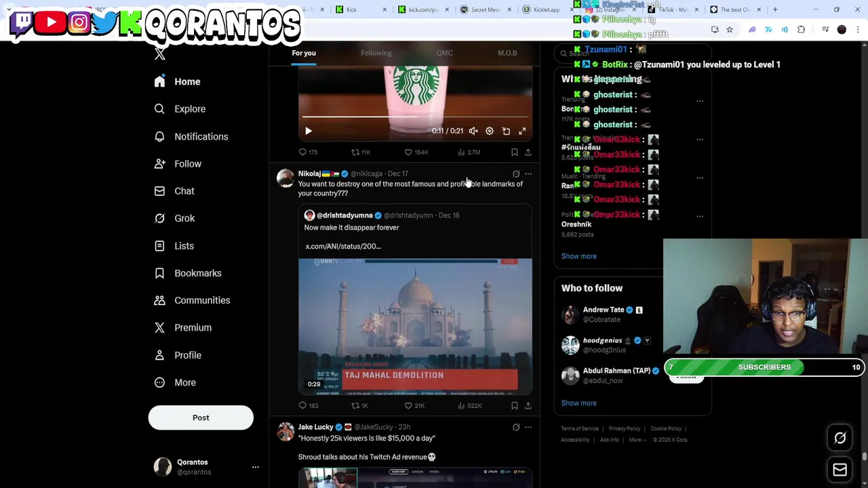
Task: Open more options on Nikolaj post
Action: pos(528,174)
